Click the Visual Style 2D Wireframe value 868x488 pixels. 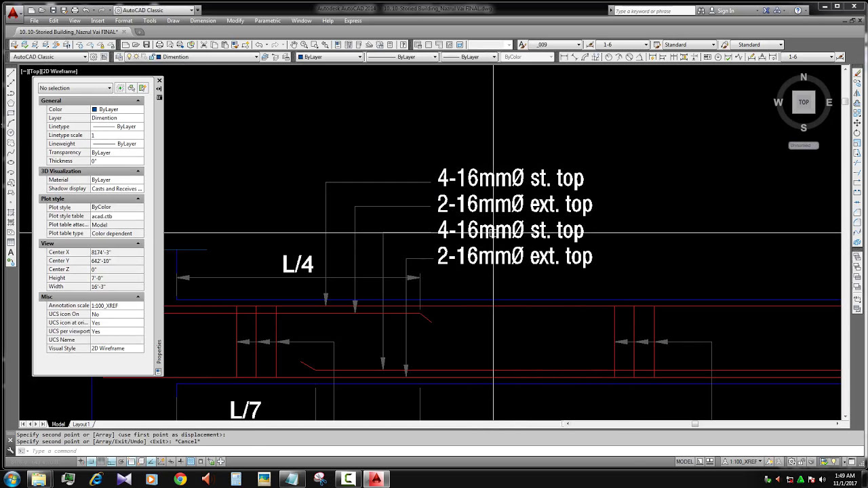pos(117,348)
